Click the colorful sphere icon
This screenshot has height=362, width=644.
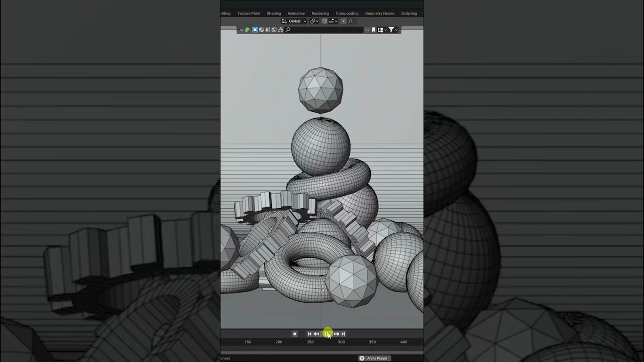(247, 30)
